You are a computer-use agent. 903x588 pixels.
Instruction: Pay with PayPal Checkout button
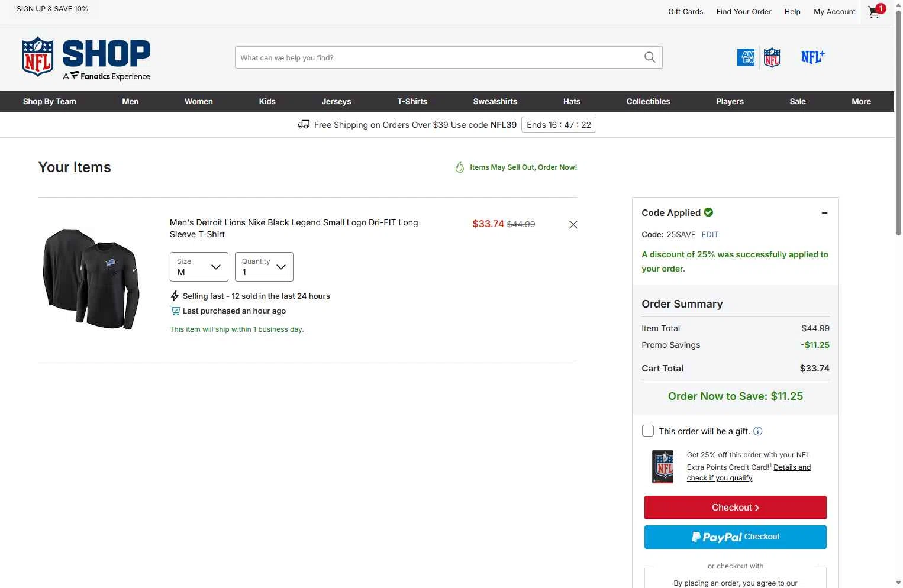tap(736, 537)
